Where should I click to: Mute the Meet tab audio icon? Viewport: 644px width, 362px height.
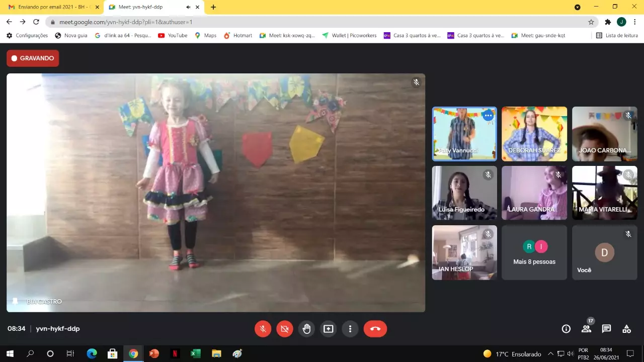(x=188, y=7)
